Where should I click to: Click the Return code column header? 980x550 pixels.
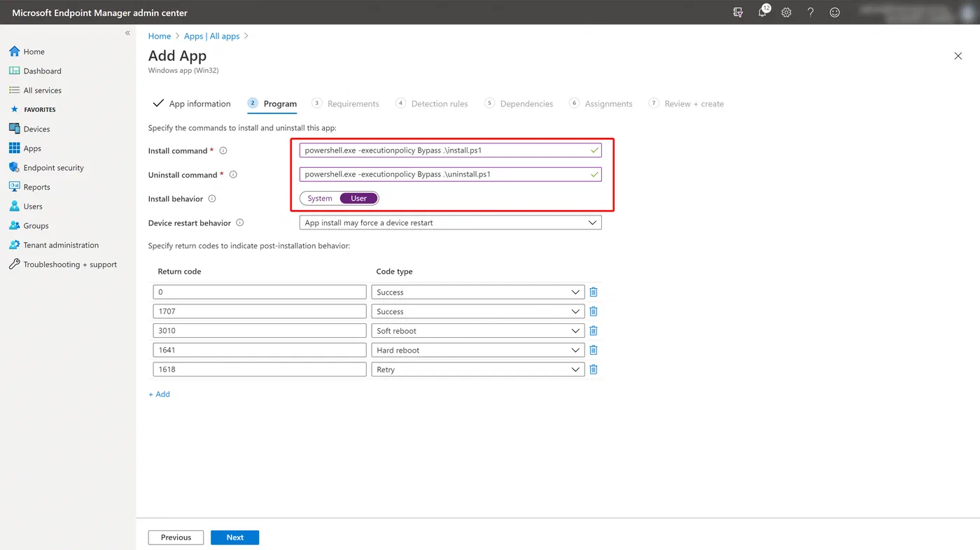180,272
